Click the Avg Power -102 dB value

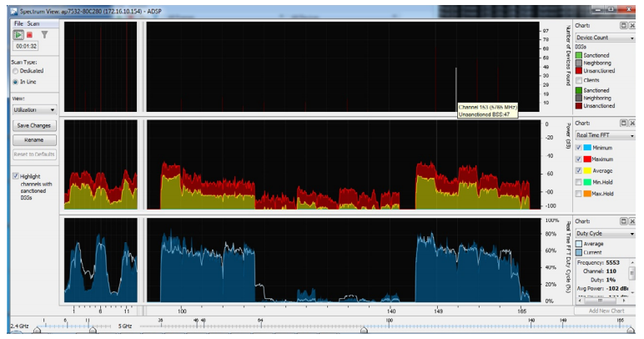tap(617, 288)
